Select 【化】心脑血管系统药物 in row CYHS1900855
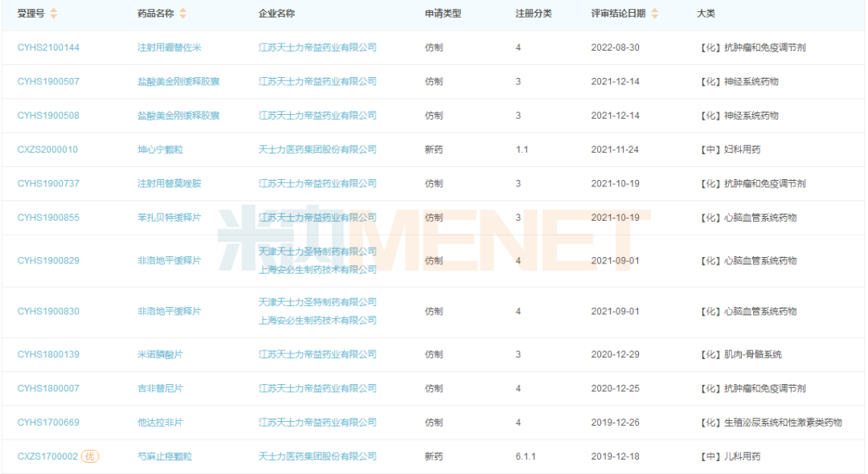The width and height of the screenshot is (868, 474). click(x=747, y=218)
